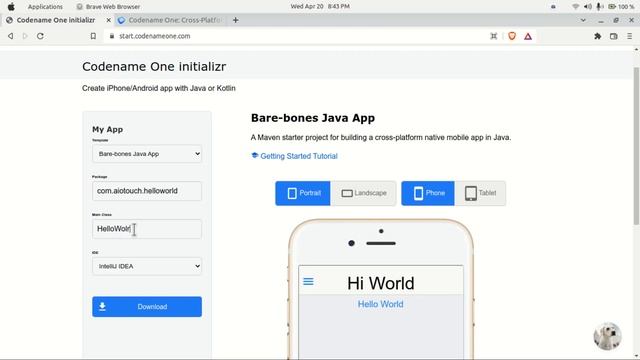Click Hello World label in phone preview
This screenshot has width=640, height=360.
(x=380, y=304)
